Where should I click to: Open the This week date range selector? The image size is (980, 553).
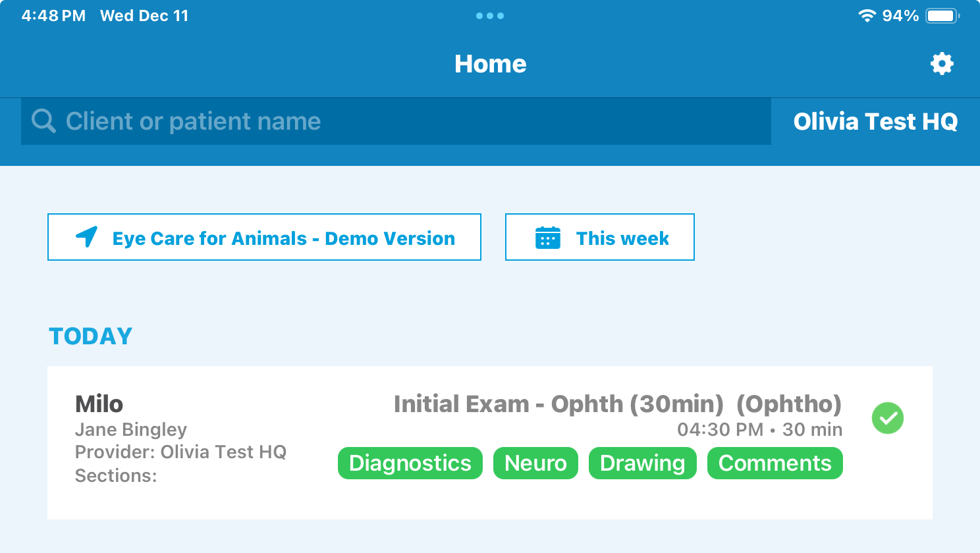(x=599, y=237)
